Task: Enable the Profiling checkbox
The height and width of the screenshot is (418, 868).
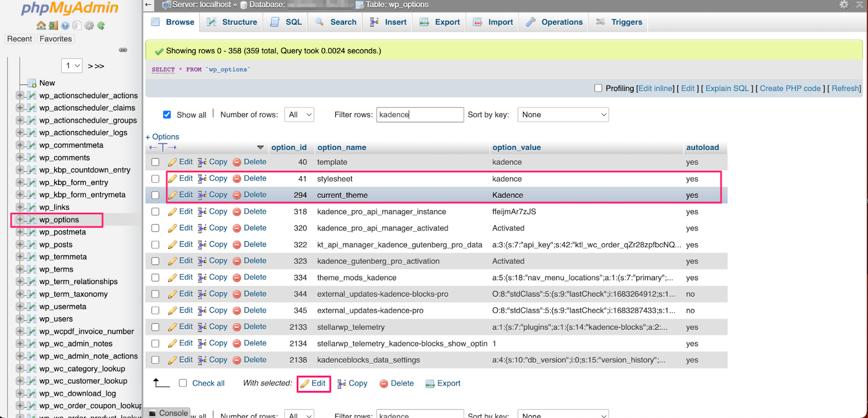Action: tap(598, 88)
